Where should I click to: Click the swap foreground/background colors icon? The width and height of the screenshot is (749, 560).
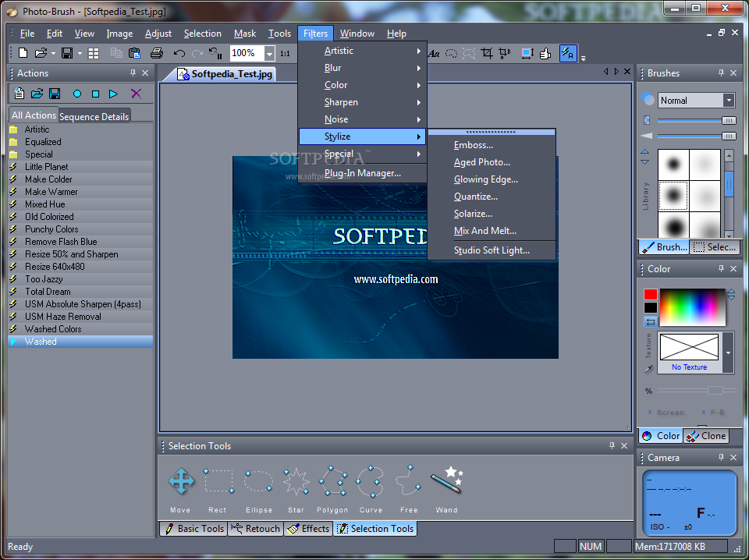650,322
